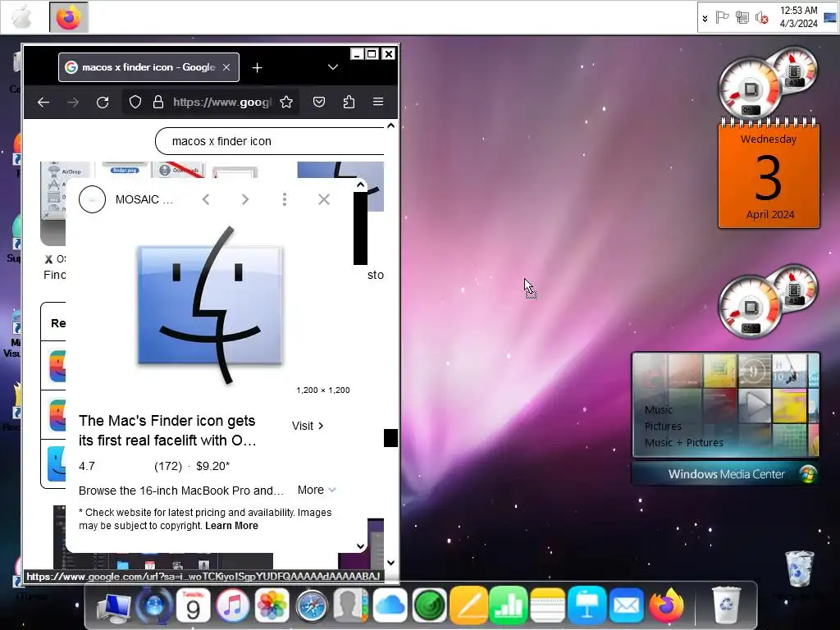Open Apple logo start menu
Viewport: 840px width, 630px height.
[x=22, y=17]
